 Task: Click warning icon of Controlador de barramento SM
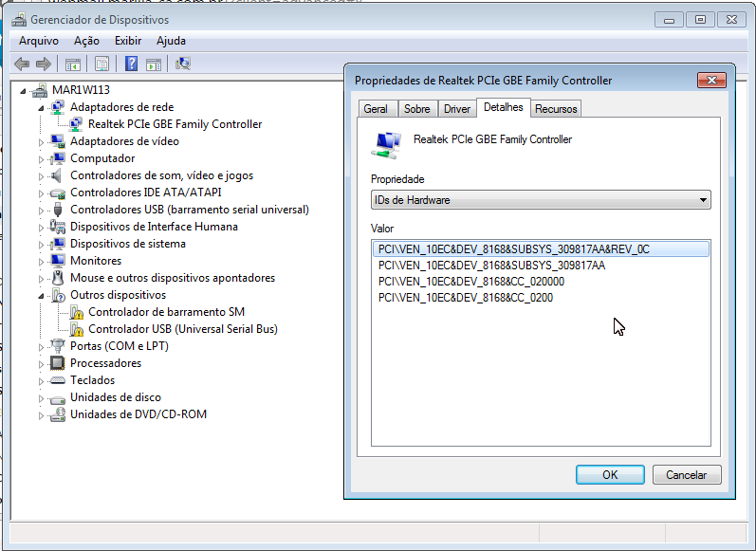(x=76, y=312)
